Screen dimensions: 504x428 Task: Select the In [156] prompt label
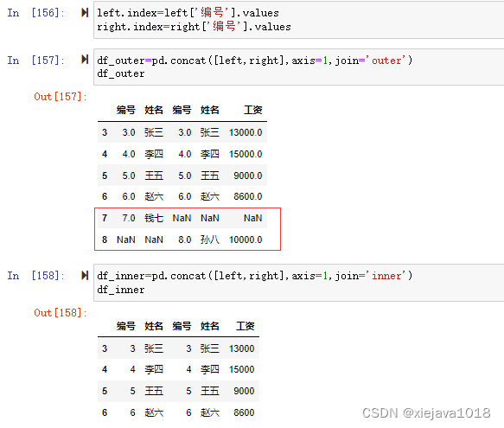(35, 13)
